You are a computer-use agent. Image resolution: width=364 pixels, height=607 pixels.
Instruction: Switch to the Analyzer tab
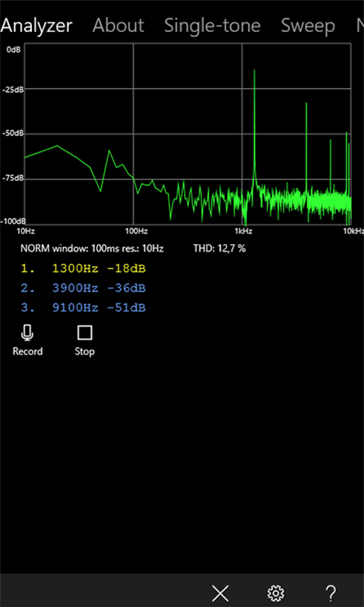pos(36,25)
